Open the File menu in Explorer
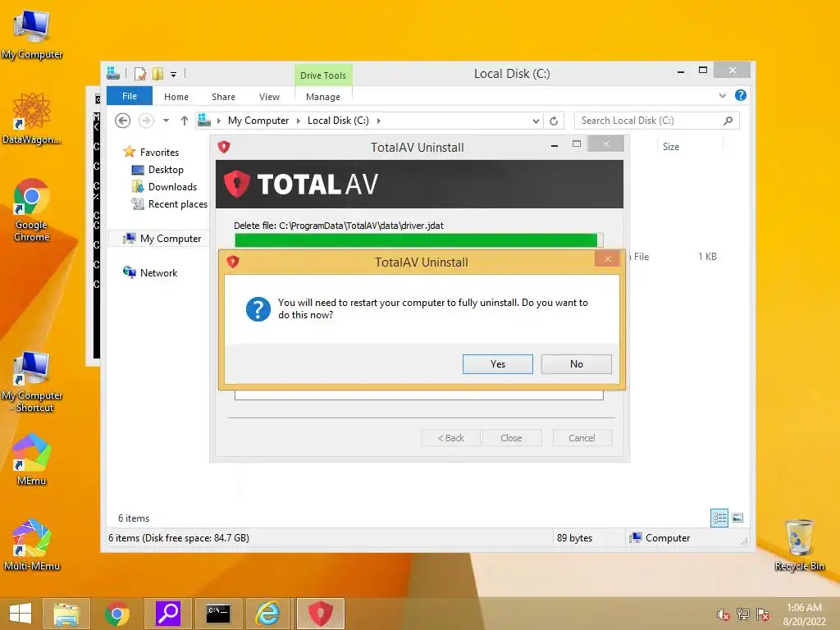 coord(129,96)
